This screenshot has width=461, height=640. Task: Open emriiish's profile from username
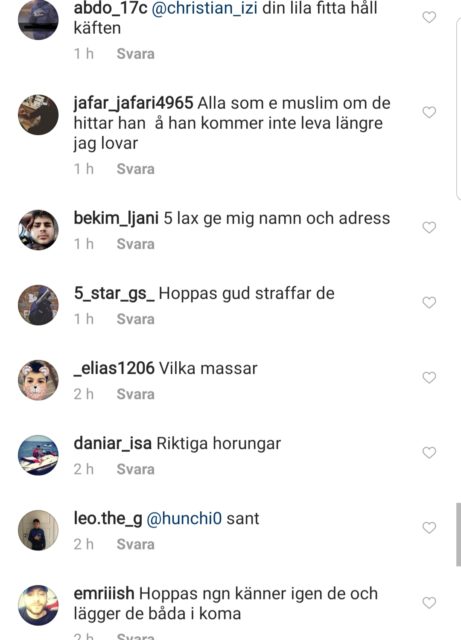point(104,593)
